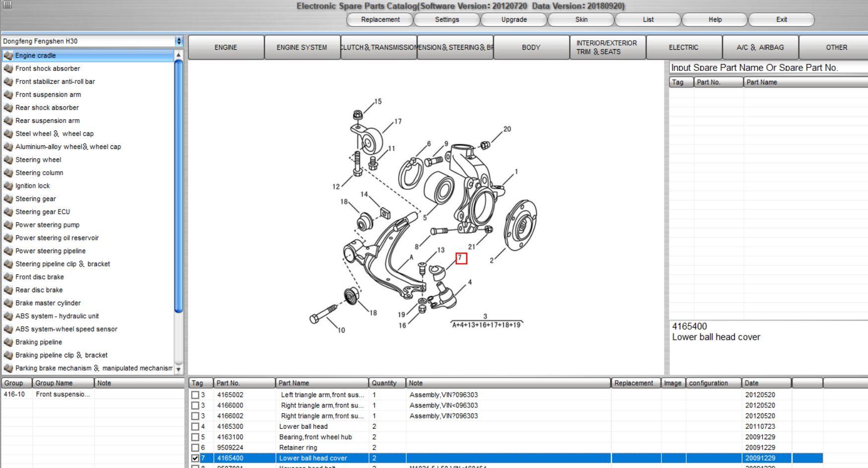Click the Braking pipeline item icon
Image resolution: width=868 pixels, height=468 pixels.
click(x=8, y=342)
